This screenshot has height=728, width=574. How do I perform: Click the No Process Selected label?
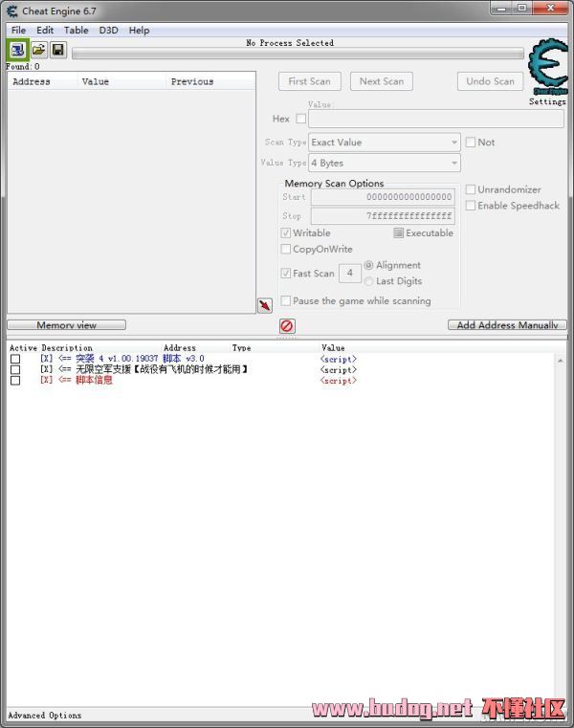click(x=290, y=43)
